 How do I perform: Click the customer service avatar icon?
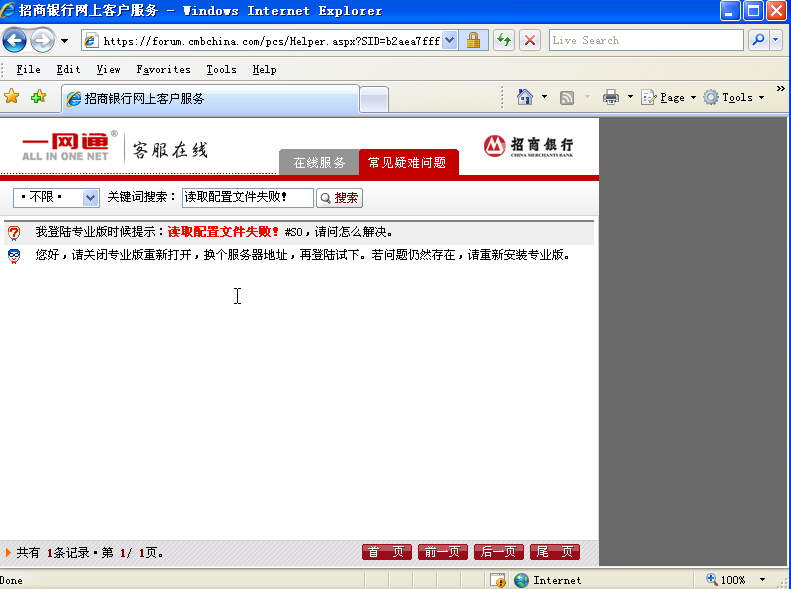coord(14,256)
